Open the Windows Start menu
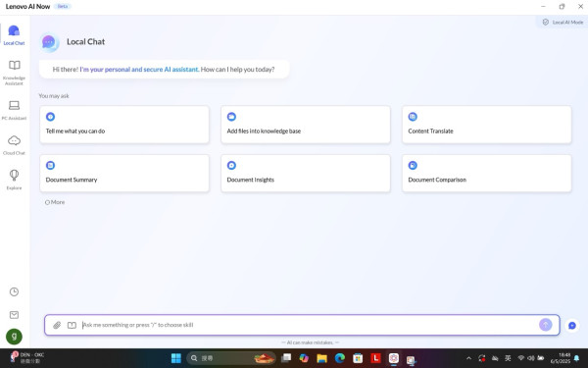 (175, 358)
